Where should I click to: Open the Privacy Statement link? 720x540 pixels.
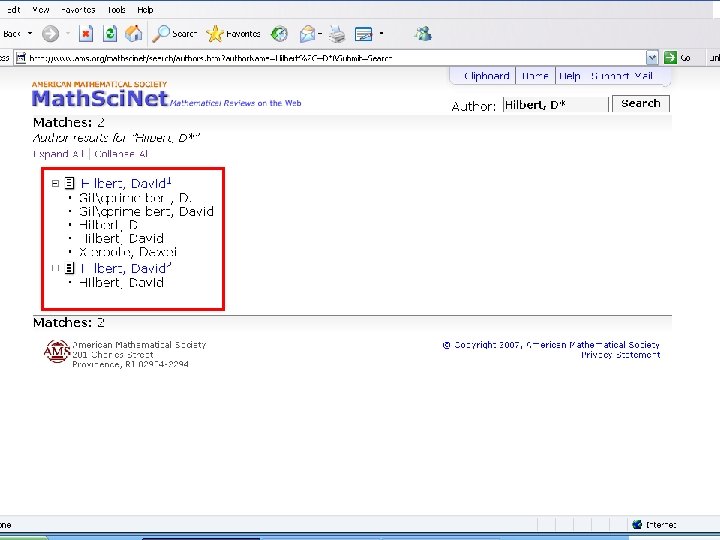tap(620, 355)
